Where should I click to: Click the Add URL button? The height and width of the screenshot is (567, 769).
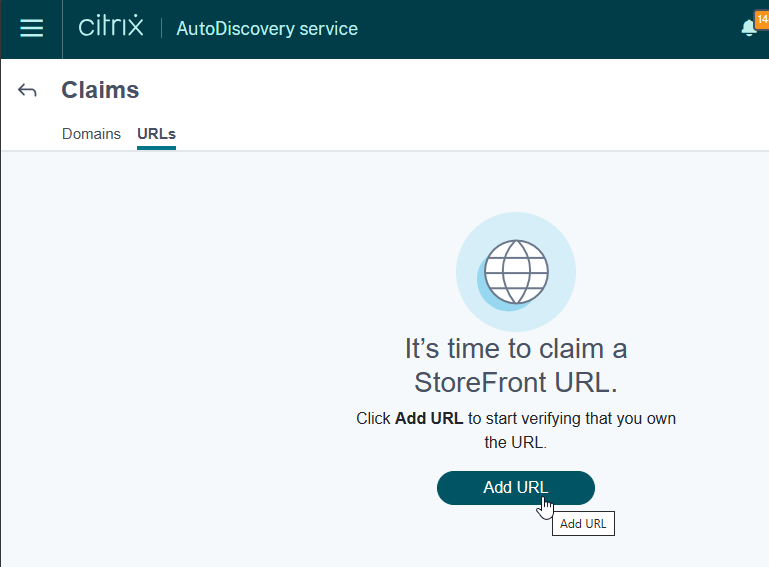[515, 488]
